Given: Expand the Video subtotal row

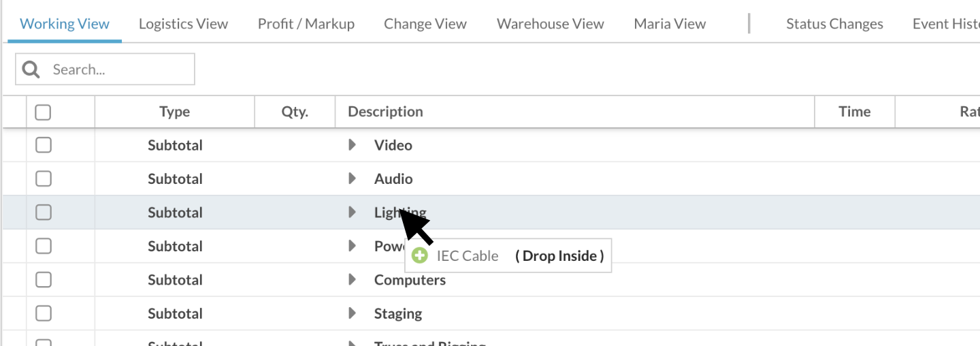Looking at the screenshot, I should click(352, 145).
